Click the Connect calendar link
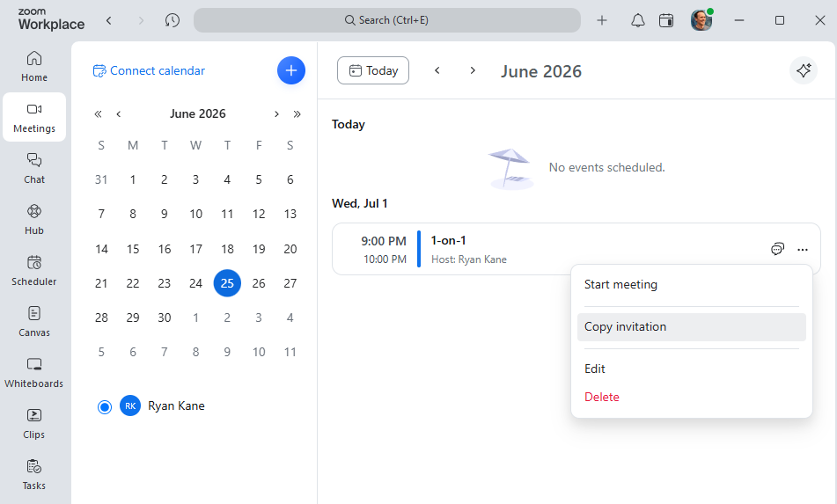The height and width of the screenshot is (504, 837). pyautogui.click(x=149, y=70)
